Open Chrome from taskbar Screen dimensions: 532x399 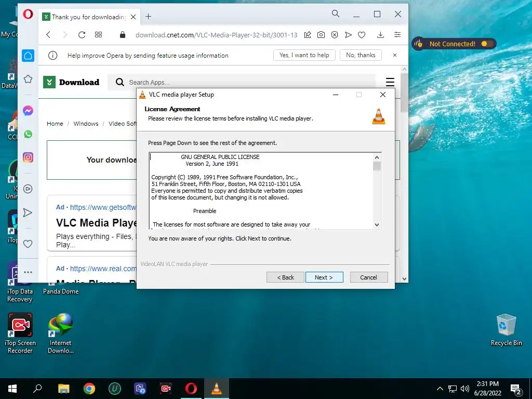pos(89,389)
